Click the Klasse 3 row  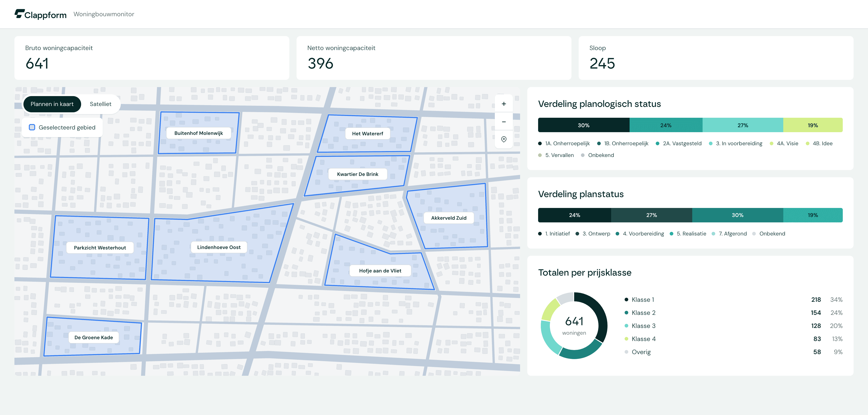(733, 326)
